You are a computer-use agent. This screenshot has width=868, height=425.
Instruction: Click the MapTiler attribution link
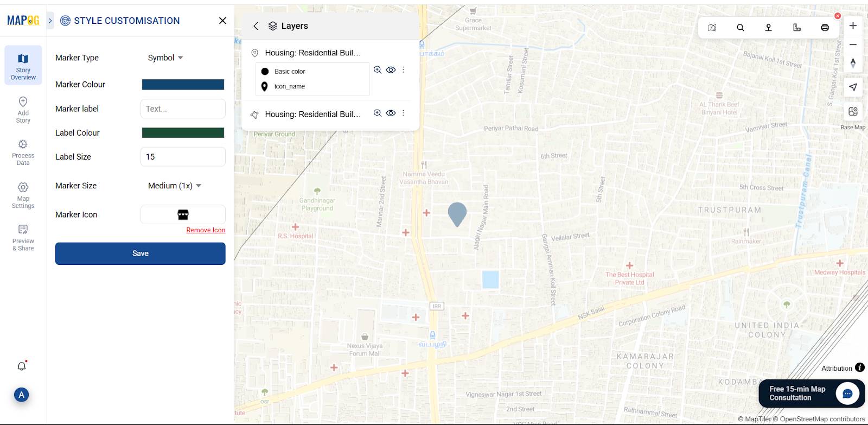754,419
